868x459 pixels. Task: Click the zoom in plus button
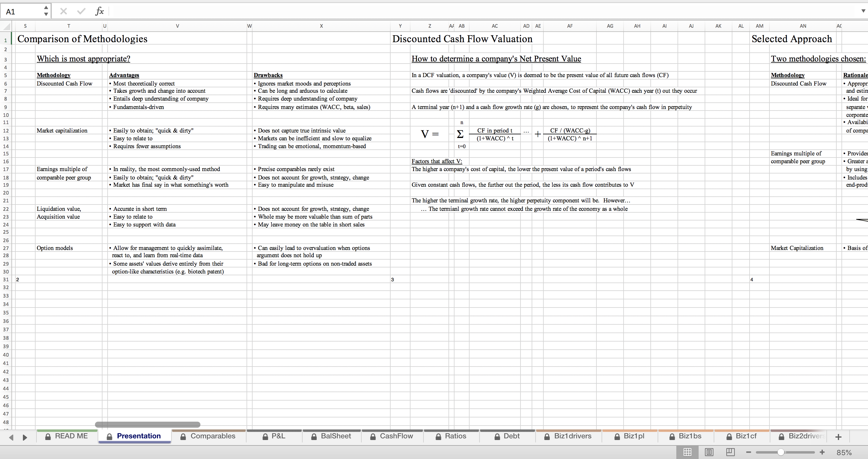pyautogui.click(x=822, y=452)
